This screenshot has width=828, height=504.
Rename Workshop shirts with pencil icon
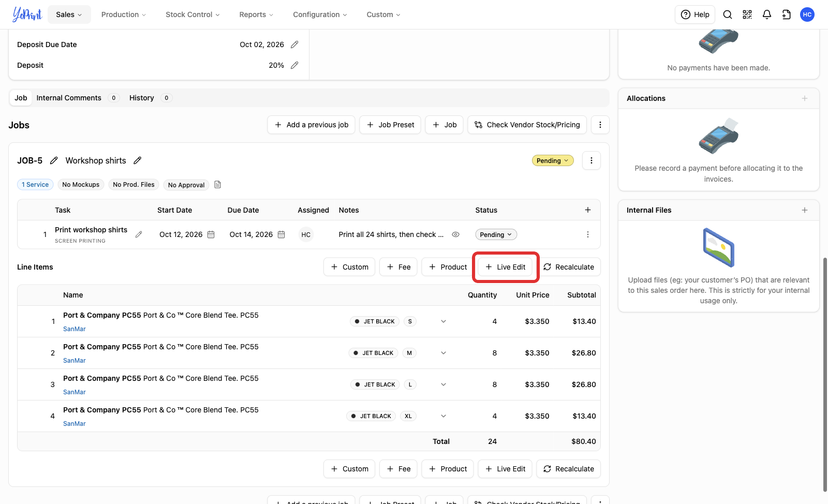tap(137, 160)
